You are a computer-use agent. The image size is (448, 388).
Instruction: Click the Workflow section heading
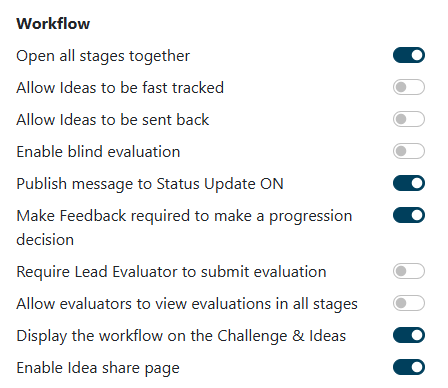(53, 24)
